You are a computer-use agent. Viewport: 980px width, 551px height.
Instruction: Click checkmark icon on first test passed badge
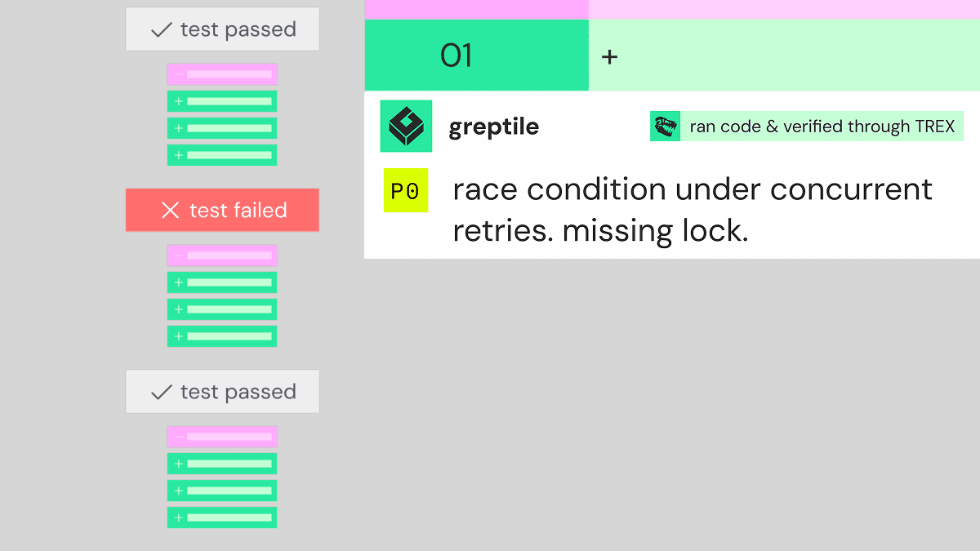coord(162,30)
